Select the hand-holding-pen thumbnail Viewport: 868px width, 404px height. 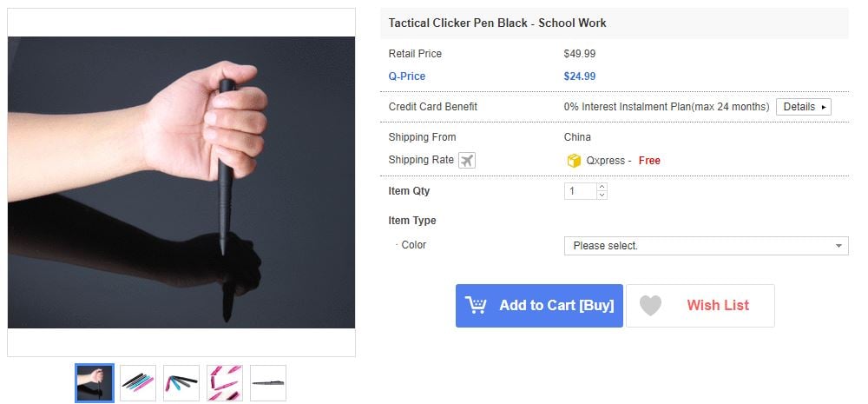pyautogui.click(x=94, y=382)
